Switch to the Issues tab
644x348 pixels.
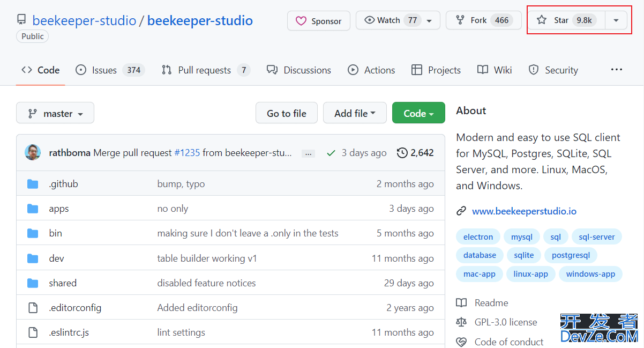click(110, 70)
